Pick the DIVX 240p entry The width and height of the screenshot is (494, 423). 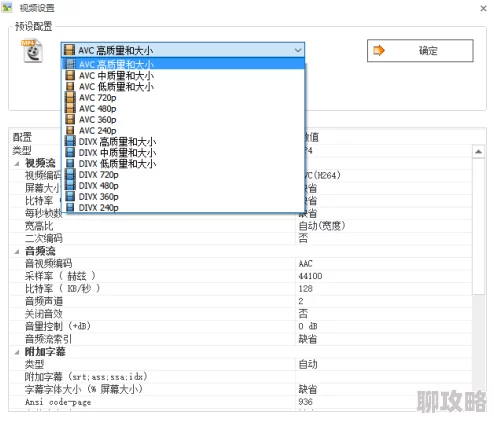click(184, 207)
